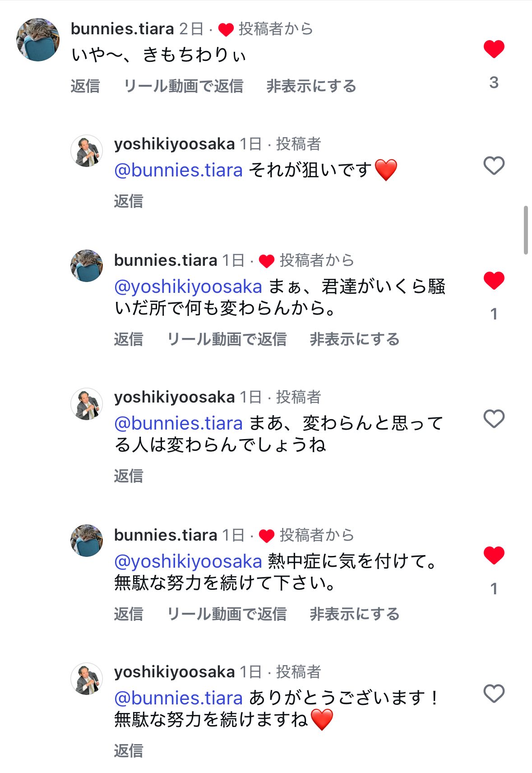Open bunnies.tiara avatar on "君達がいくら騒いだ" comment
Viewport: 532px width, 773px height.
pos(87,266)
